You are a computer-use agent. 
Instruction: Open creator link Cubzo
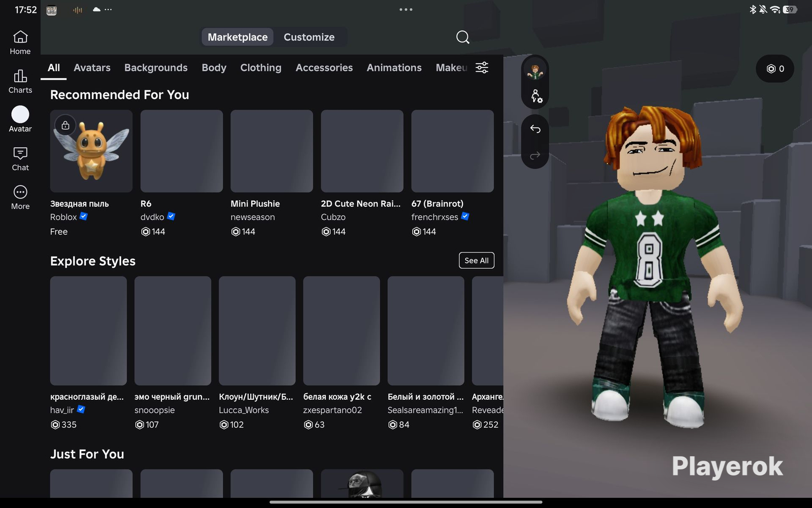coord(333,217)
